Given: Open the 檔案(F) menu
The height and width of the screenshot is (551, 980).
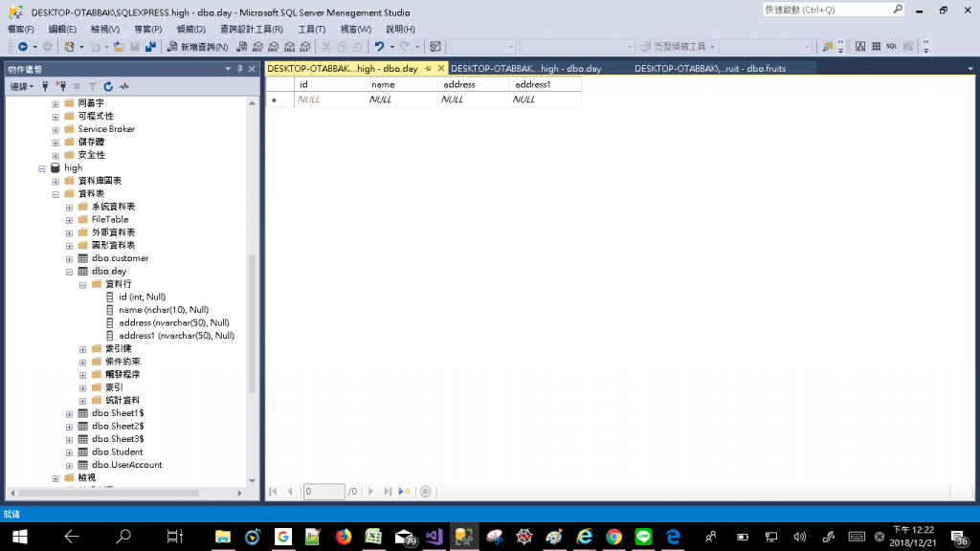Looking at the screenshot, I should tap(21, 30).
